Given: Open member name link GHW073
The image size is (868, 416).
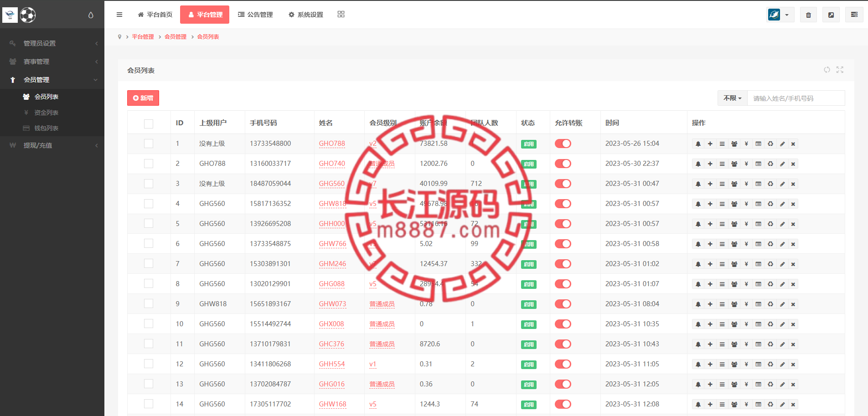Looking at the screenshot, I should 332,304.
